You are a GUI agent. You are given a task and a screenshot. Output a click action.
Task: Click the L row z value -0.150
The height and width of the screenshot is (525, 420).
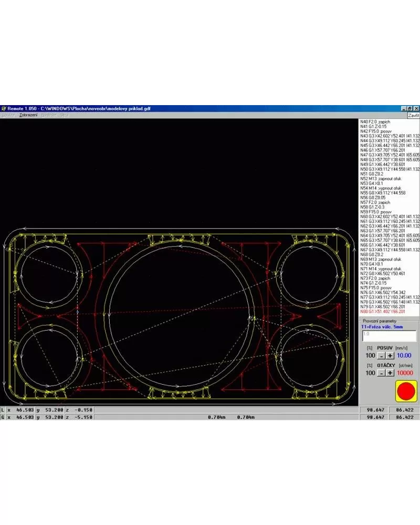coord(83,410)
